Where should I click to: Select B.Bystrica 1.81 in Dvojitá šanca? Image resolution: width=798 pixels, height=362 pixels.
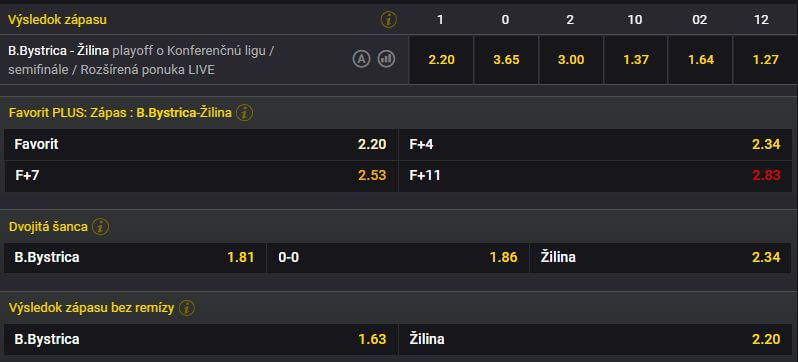point(135,258)
